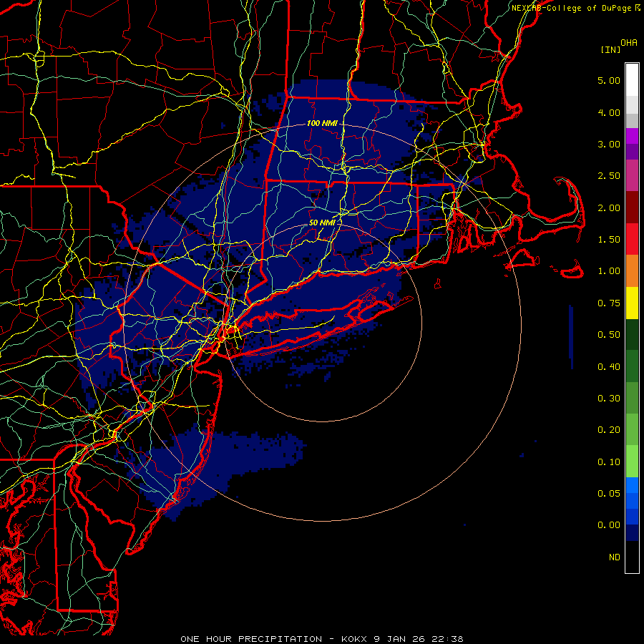Click the 0.30 legend value
Viewport: 644px width, 644px height.
pos(609,399)
